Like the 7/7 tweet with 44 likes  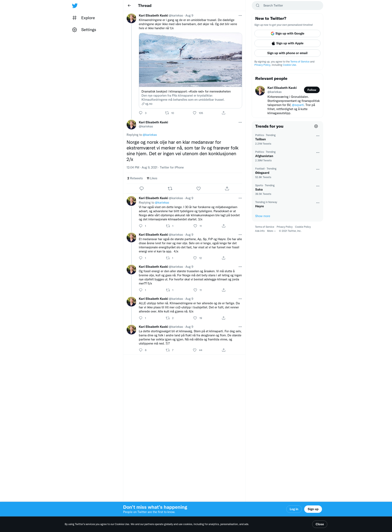tap(195, 350)
